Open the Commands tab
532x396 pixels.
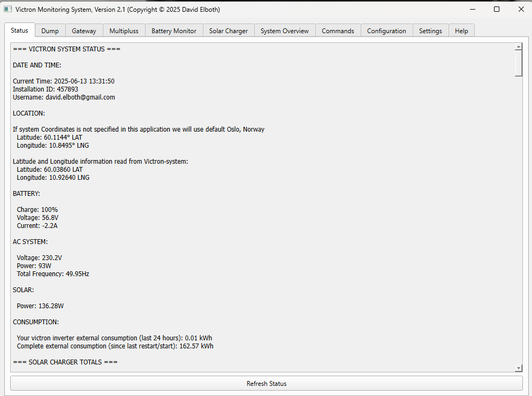338,31
